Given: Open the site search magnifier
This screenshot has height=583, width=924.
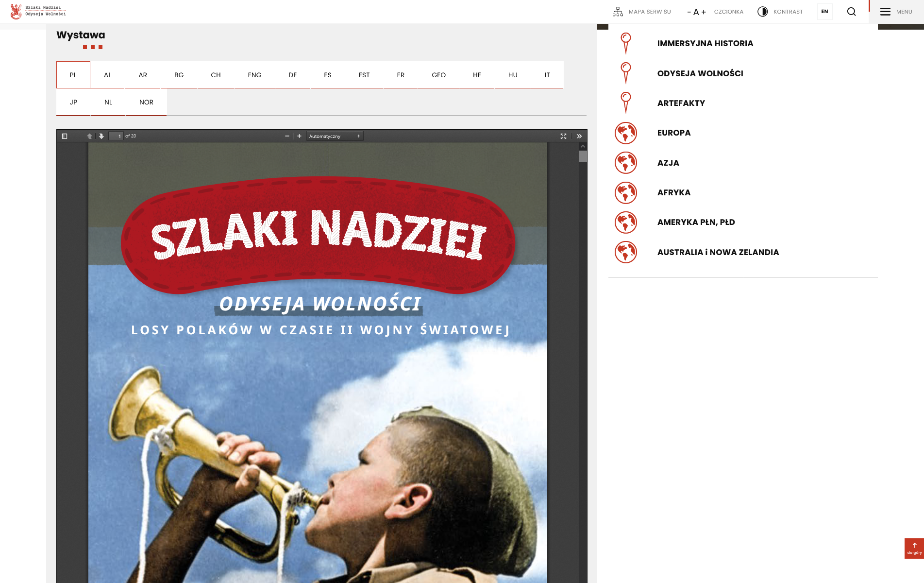Looking at the screenshot, I should click(x=851, y=12).
